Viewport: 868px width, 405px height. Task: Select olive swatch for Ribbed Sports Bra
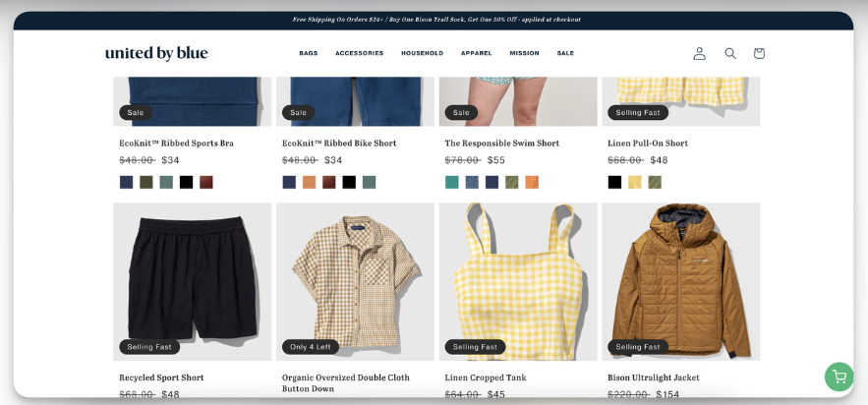coord(146,182)
